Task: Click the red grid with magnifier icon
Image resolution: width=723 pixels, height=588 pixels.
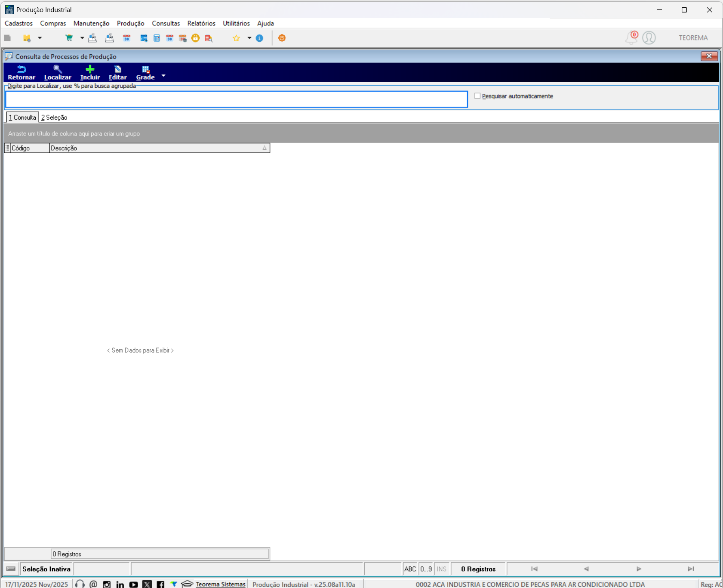Action: click(x=209, y=38)
